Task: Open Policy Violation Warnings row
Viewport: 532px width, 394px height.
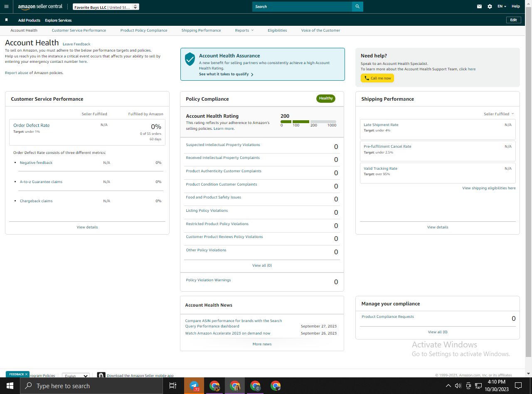Action: click(262, 282)
